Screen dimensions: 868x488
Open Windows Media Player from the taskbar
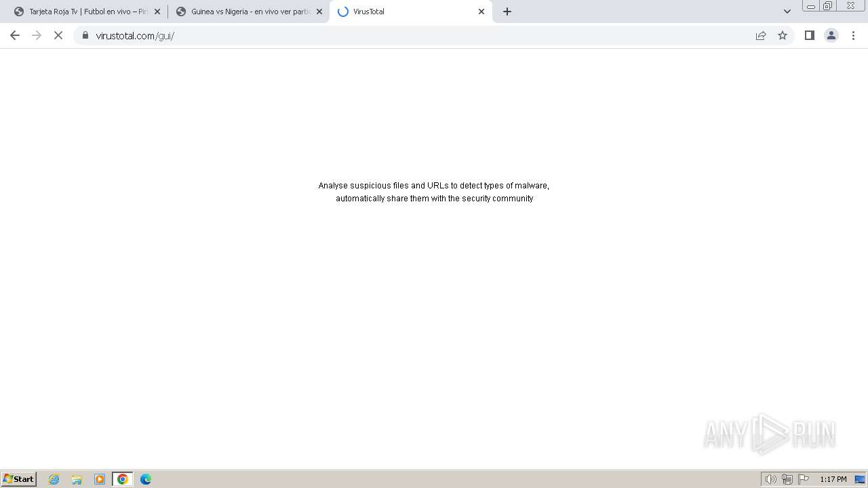pyautogui.click(x=100, y=479)
